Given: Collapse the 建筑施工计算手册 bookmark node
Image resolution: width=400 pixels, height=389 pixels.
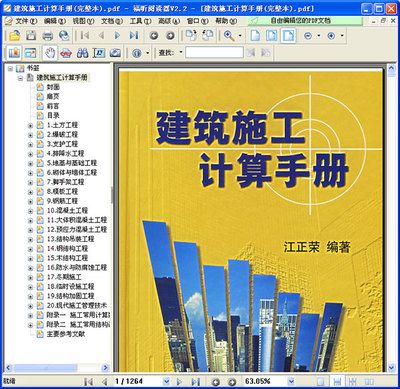Looking at the screenshot, I should 20,78.
